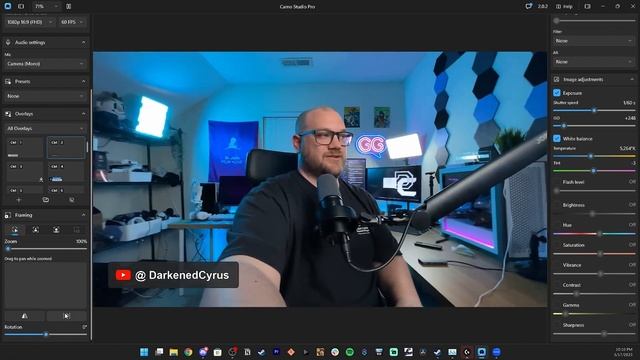
Task: Click the split layout icon in title bar
Action: coord(69,6)
